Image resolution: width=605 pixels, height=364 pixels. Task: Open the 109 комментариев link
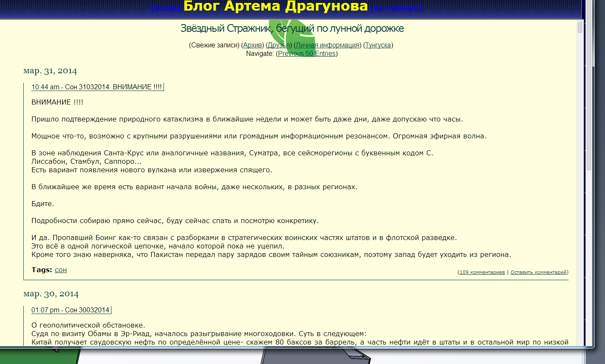point(482,272)
